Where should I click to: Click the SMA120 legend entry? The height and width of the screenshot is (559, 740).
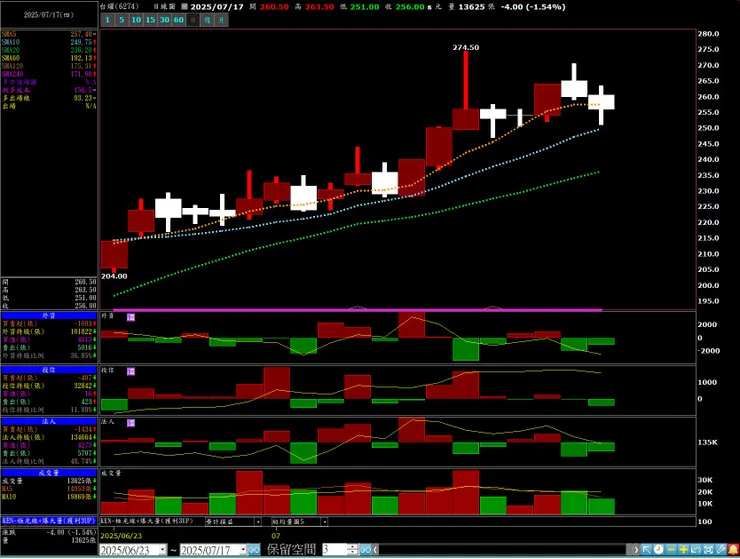pyautogui.click(x=49, y=66)
